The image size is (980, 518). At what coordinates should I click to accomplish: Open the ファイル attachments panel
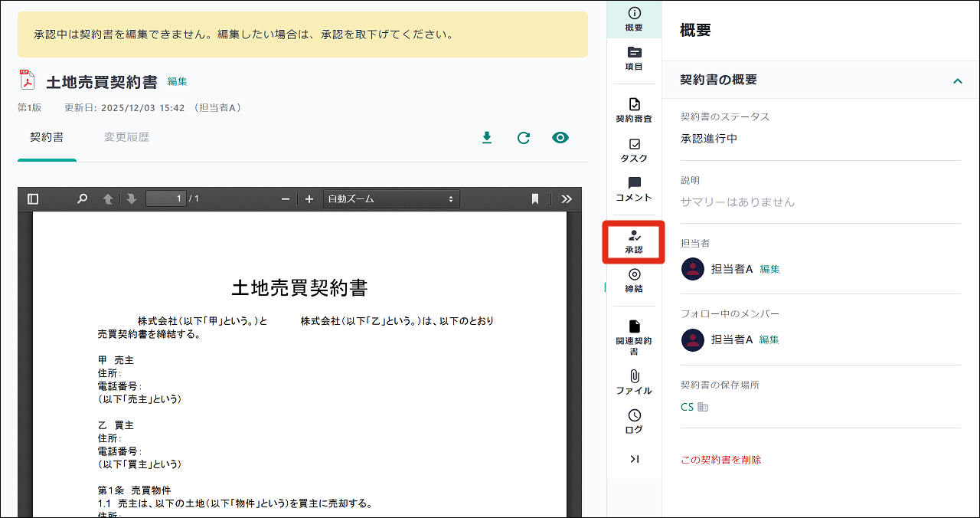click(634, 382)
